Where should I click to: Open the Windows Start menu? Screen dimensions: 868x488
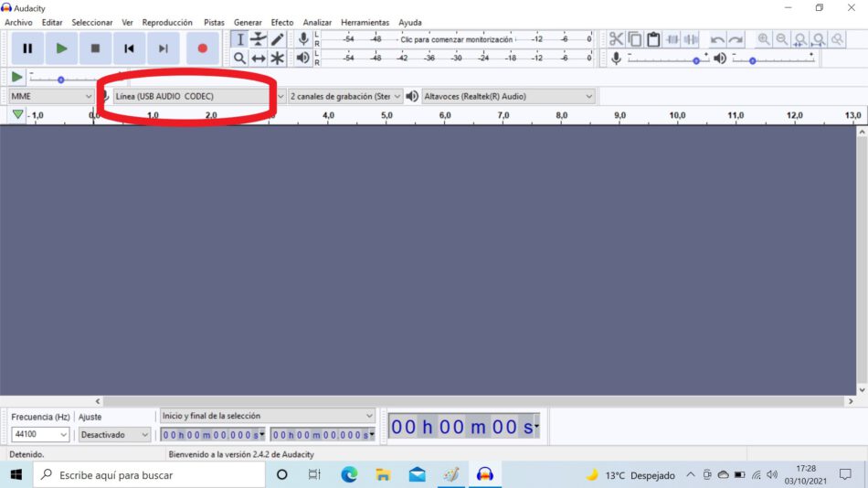click(x=16, y=474)
